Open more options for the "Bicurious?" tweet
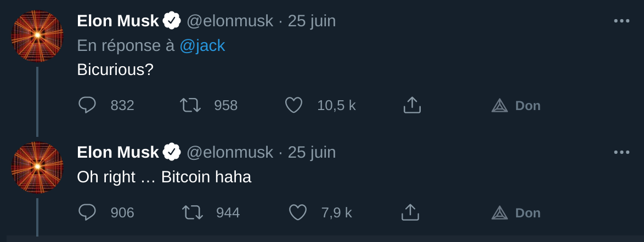Screen dimensions: 644x242 pyautogui.click(x=622, y=21)
